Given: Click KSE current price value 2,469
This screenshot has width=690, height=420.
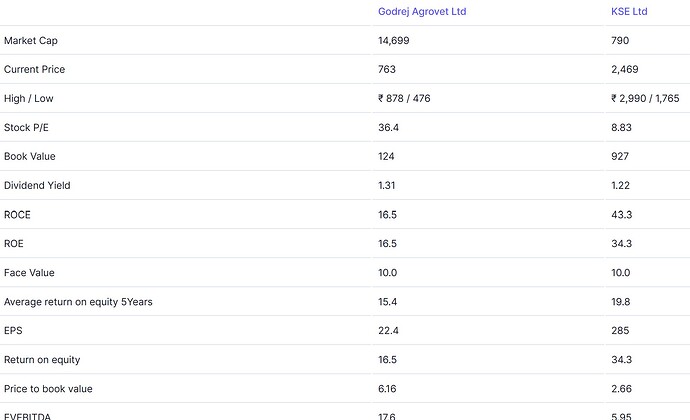Looking at the screenshot, I should [x=625, y=70].
